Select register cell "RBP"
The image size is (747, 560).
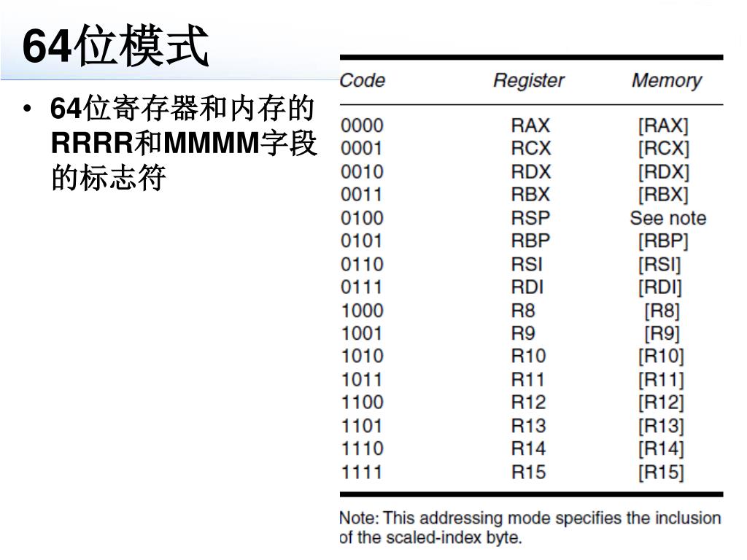pyautogui.click(x=531, y=241)
